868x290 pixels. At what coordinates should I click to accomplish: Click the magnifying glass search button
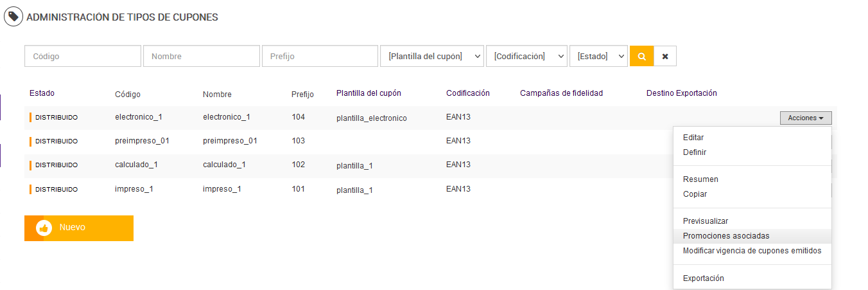click(641, 56)
